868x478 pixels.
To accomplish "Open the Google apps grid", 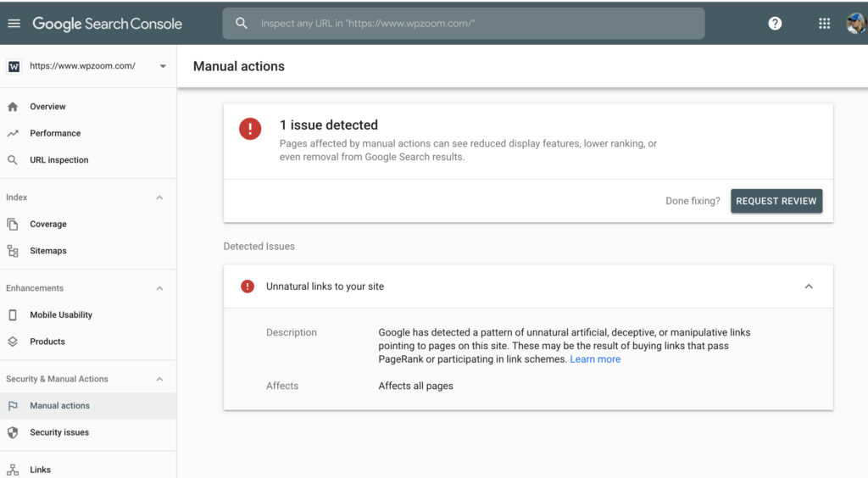I will [x=824, y=23].
